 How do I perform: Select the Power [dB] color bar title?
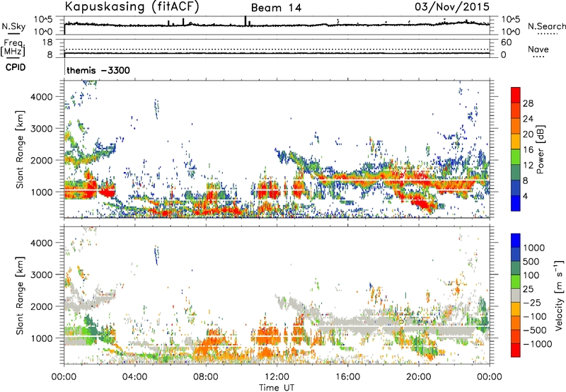(541, 149)
